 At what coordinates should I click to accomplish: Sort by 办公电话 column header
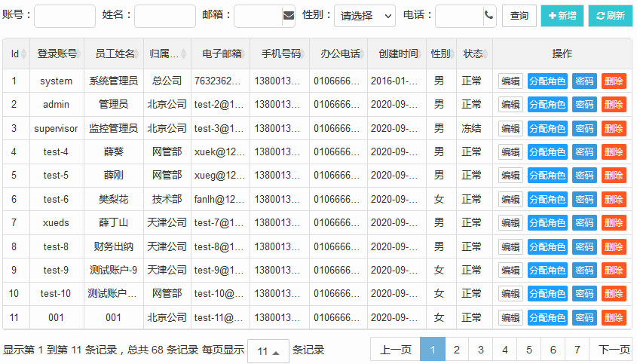point(338,54)
